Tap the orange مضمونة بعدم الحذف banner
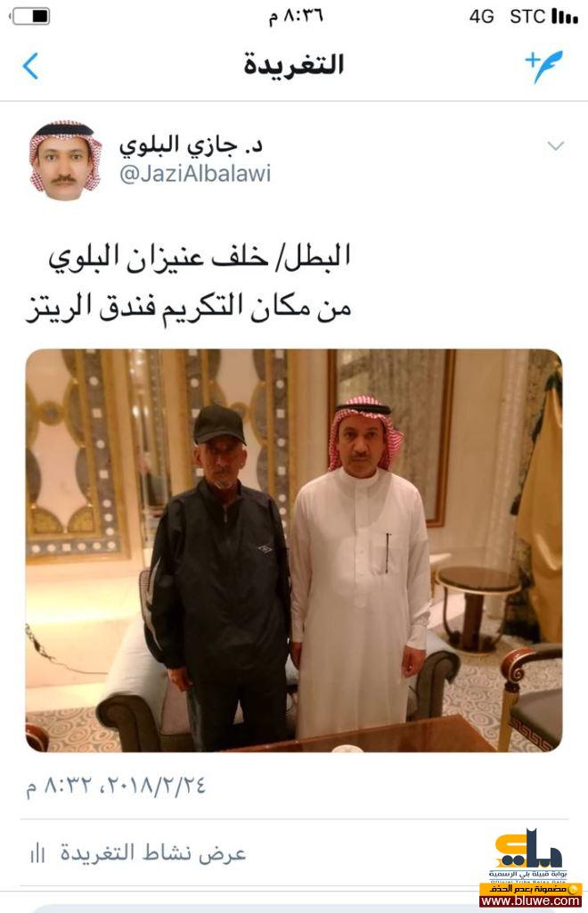Image resolution: width=588 pixels, height=913 pixels. click(530, 889)
